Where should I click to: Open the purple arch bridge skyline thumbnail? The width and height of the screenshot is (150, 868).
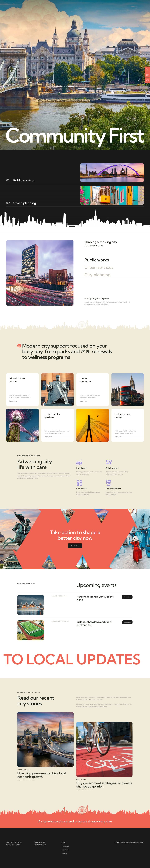pos(112,173)
